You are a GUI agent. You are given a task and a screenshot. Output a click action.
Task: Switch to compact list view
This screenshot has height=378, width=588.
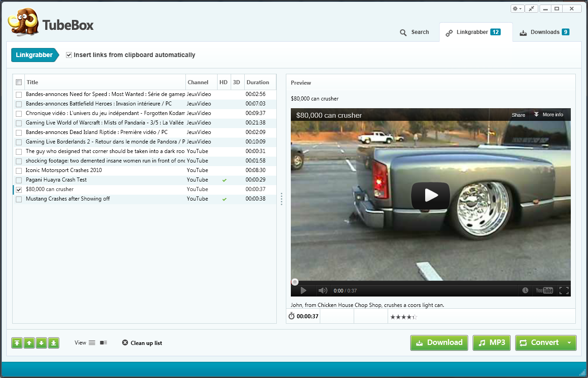pos(92,343)
